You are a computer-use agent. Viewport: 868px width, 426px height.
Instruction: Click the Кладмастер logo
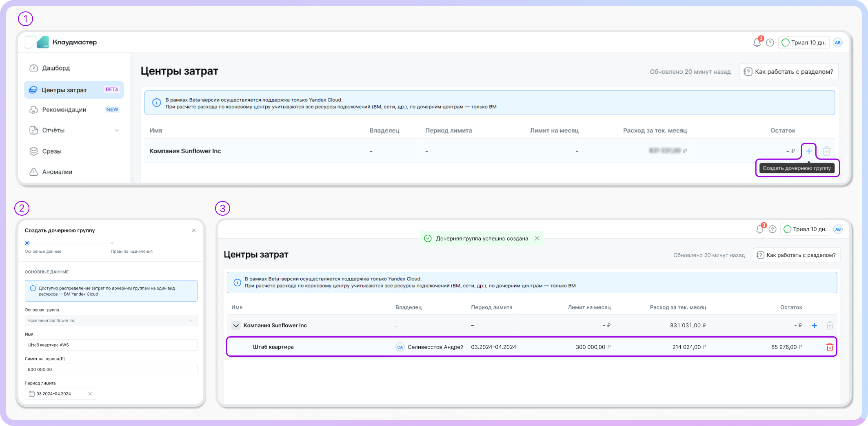pos(61,42)
